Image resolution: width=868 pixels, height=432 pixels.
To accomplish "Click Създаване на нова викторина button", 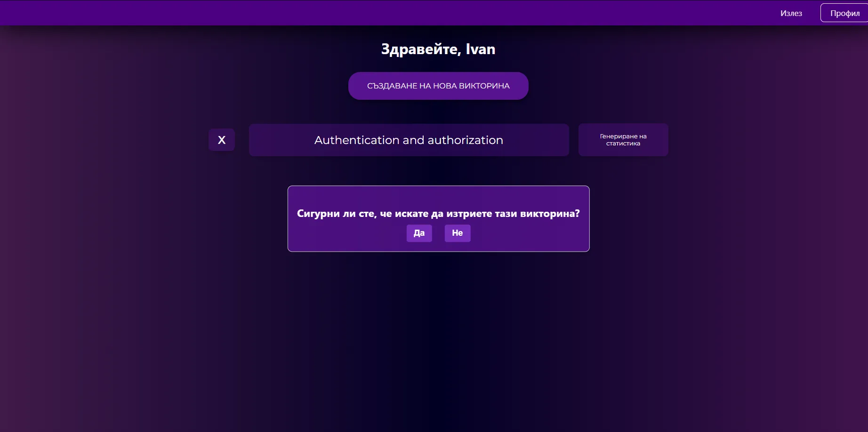I will coord(438,86).
